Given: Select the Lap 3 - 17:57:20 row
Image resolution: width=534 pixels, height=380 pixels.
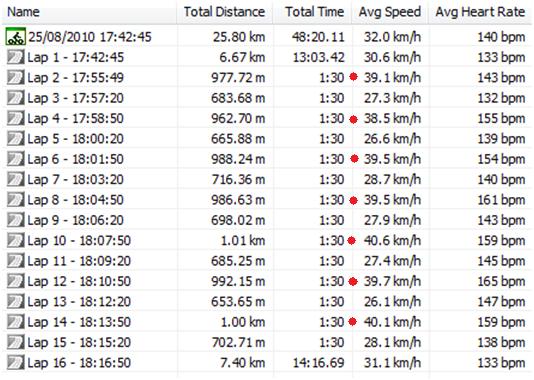Looking at the screenshot, I should (x=267, y=98).
